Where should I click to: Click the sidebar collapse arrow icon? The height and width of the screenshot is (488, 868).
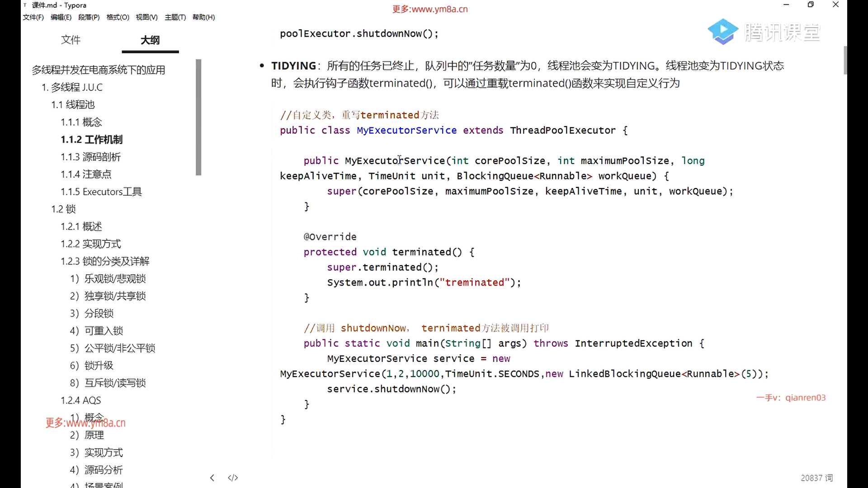212,478
